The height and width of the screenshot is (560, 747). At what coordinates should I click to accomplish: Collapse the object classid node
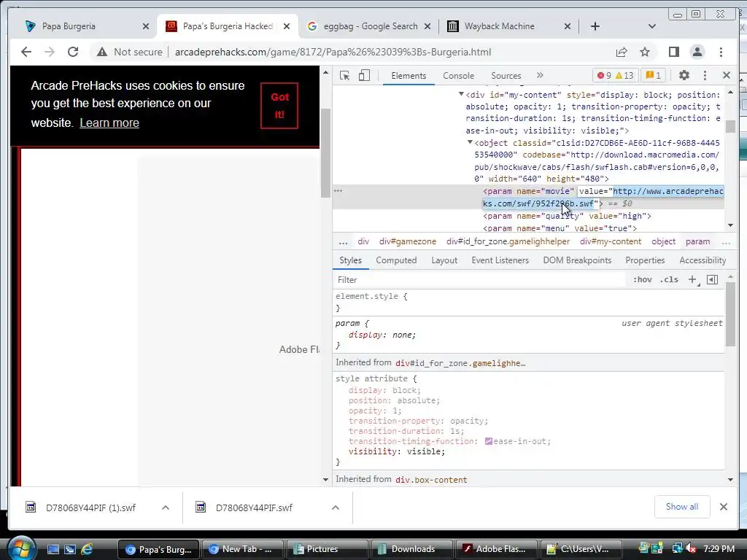click(470, 142)
